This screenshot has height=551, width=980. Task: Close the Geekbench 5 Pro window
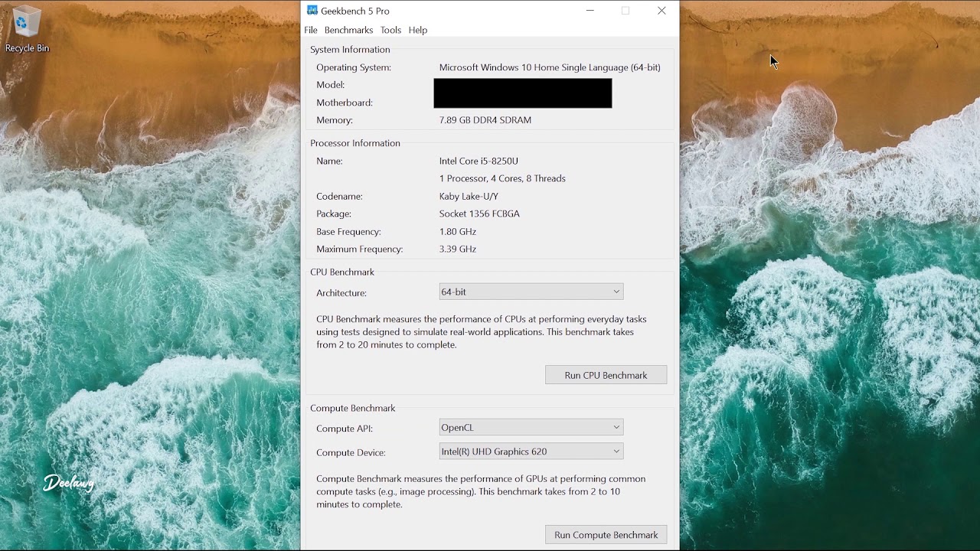tap(661, 11)
